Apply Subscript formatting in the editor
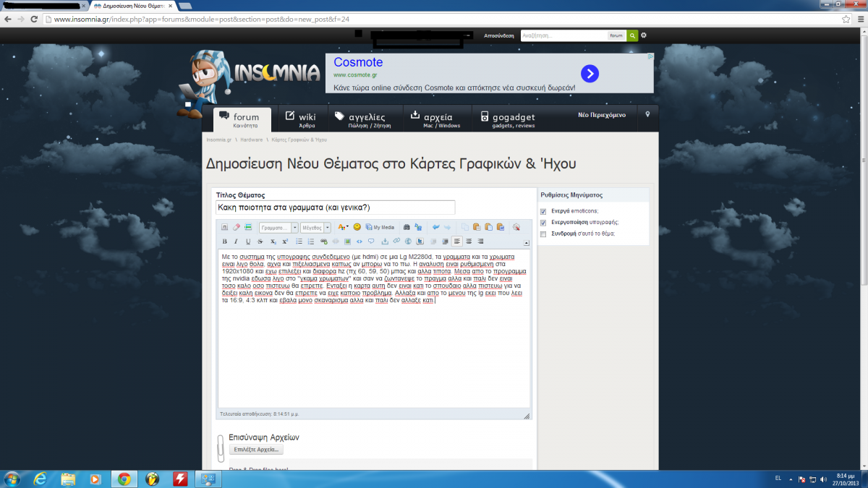This screenshot has height=488, width=868. (273, 241)
